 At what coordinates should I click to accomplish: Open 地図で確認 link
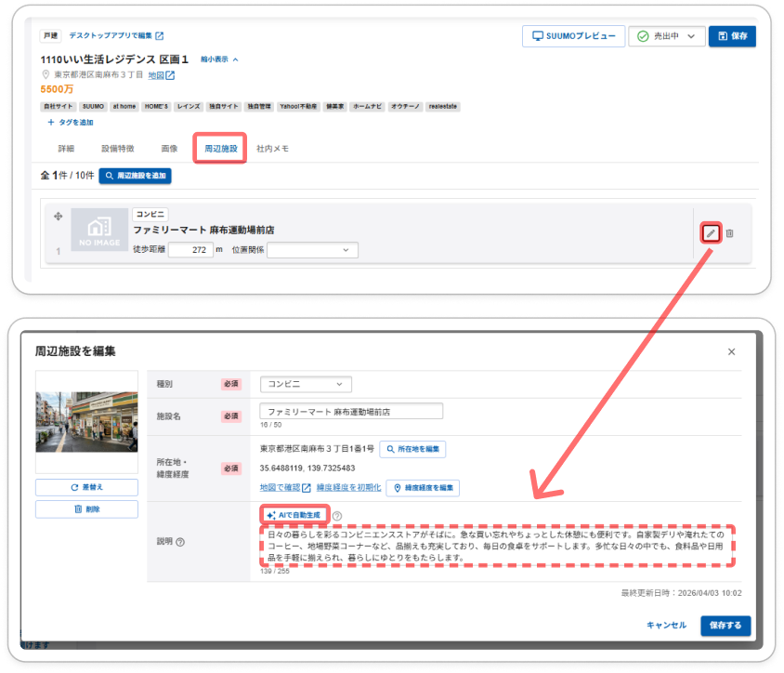click(285, 487)
